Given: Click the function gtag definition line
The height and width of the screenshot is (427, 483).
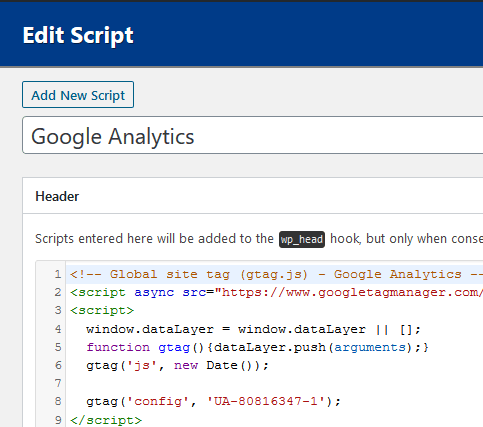Looking at the screenshot, I should point(257,347).
